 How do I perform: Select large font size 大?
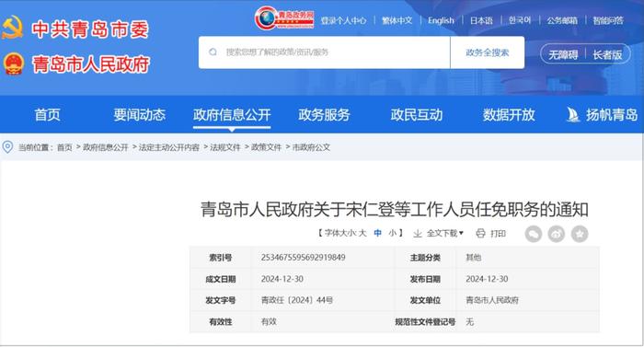(362, 233)
